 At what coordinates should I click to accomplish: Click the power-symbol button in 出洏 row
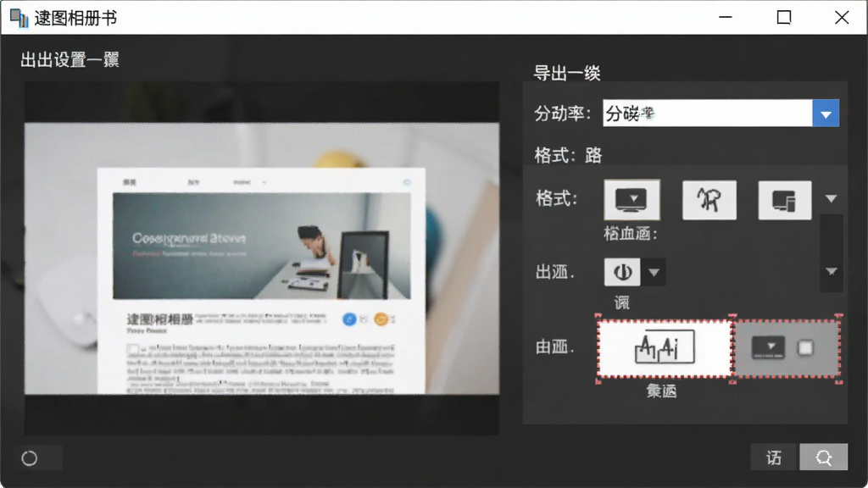click(x=622, y=272)
